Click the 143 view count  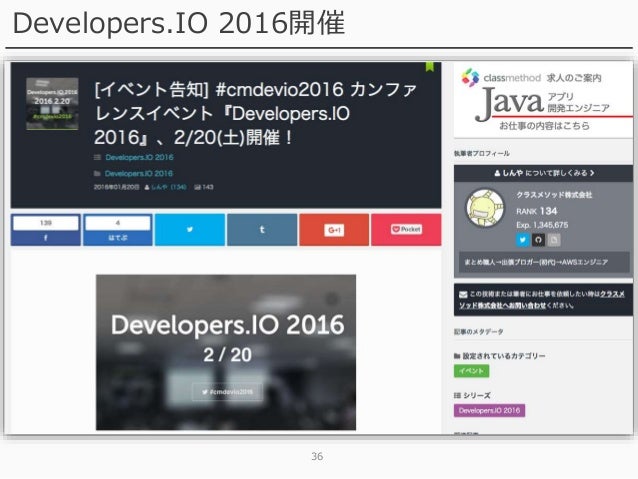(x=204, y=187)
